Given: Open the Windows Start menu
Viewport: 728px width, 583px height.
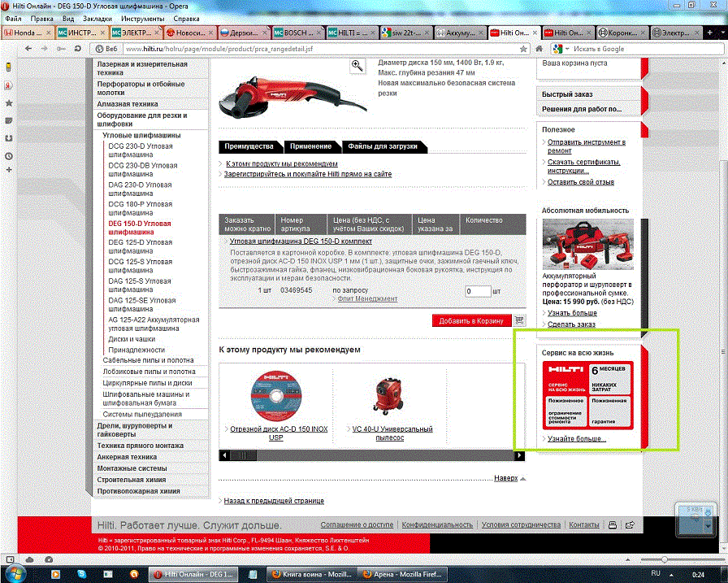Looking at the screenshot, I should 15,573.
